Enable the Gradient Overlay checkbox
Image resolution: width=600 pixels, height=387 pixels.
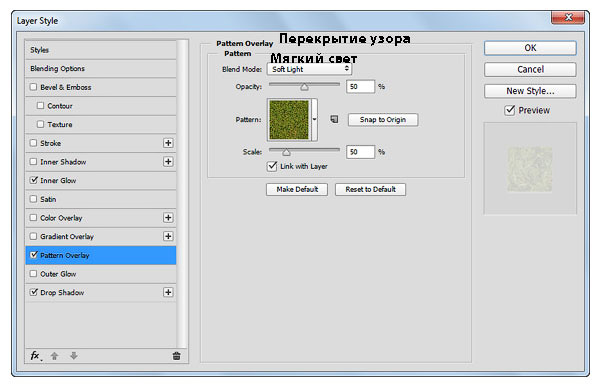coord(33,236)
